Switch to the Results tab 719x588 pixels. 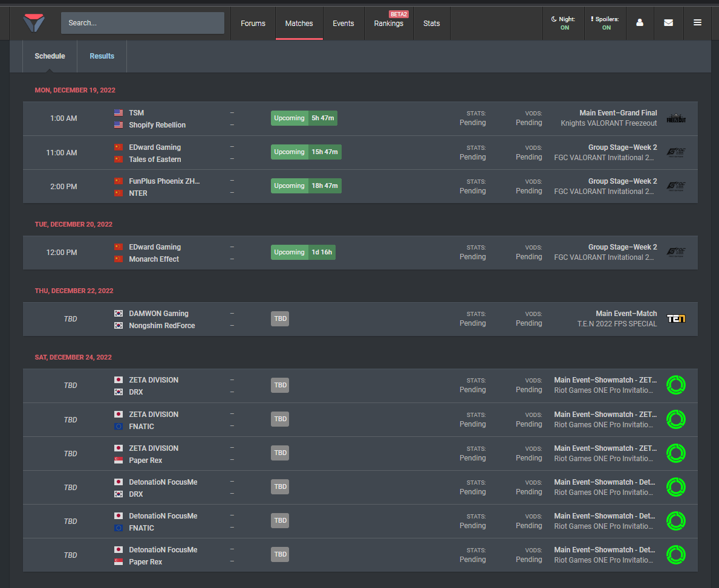[102, 56]
